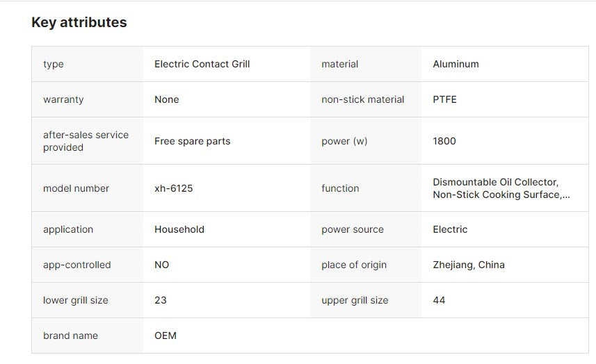
Task: Click the non-stick material label
Action: [x=362, y=99]
